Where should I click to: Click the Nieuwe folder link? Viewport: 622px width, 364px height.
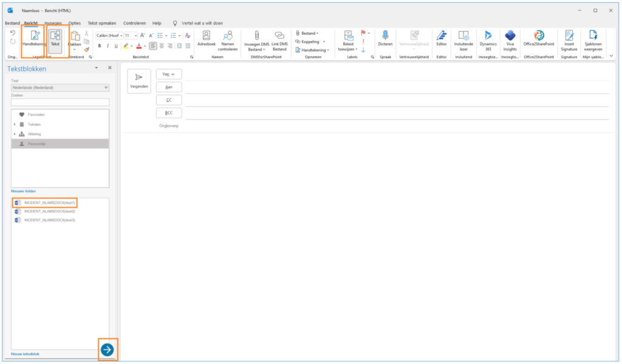click(24, 191)
